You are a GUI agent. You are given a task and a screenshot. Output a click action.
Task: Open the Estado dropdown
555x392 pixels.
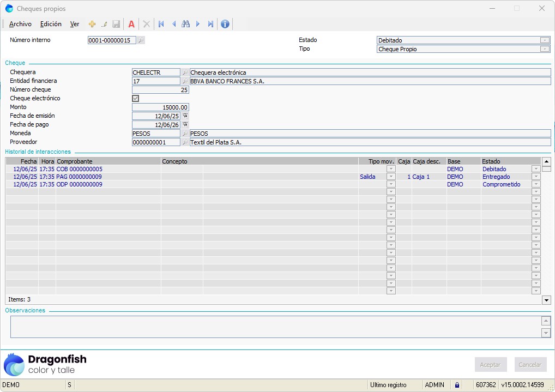pyautogui.click(x=545, y=40)
